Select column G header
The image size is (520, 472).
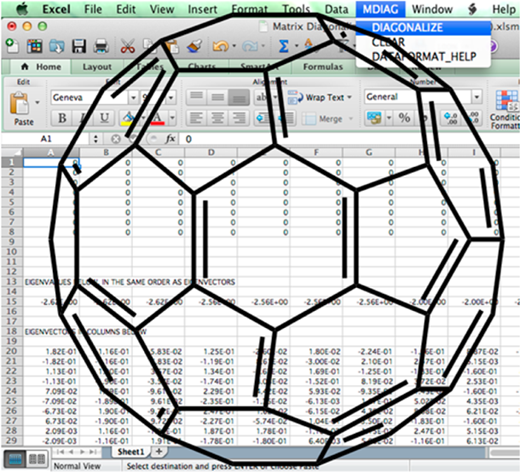(369, 152)
